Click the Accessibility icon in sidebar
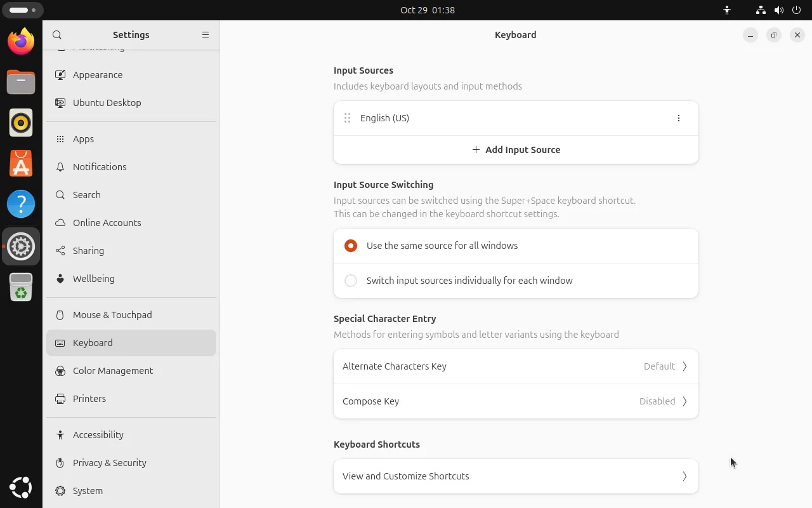This screenshot has height=508, width=812. point(60,435)
